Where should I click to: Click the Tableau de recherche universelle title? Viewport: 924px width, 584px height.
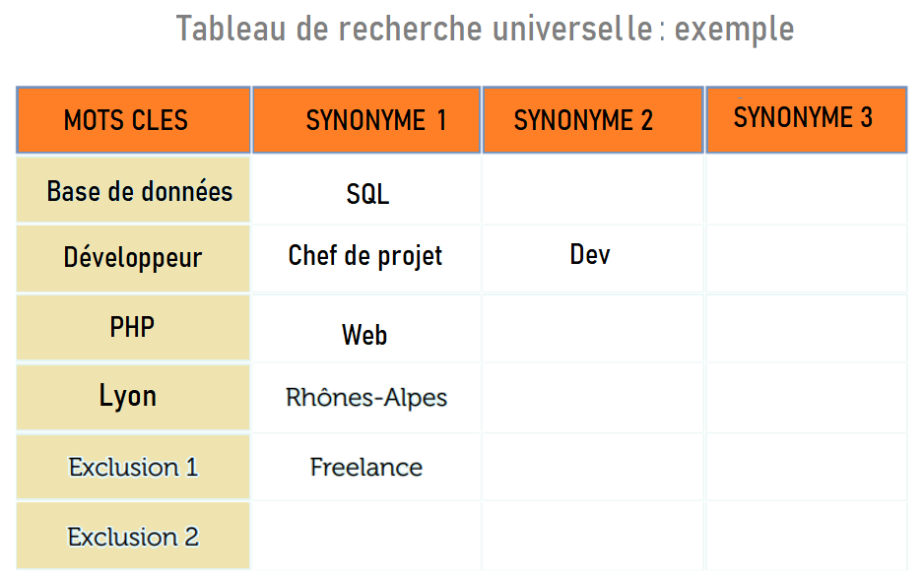click(485, 29)
